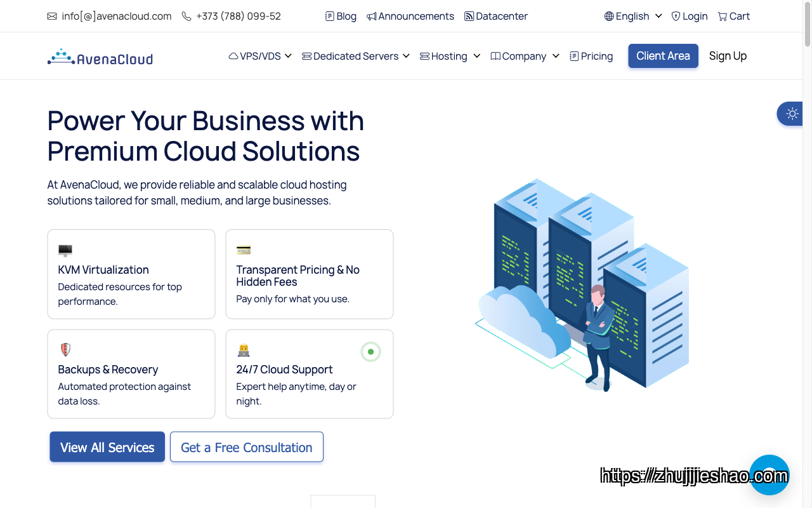The image size is (812, 508).
Task: Open the VPS/VDS menu item
Action: point(260,56)
